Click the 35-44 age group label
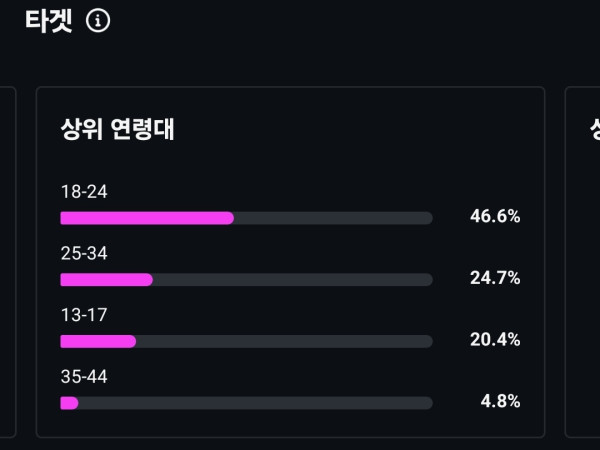The image size is (600, 450). click(x=84, y=377)
